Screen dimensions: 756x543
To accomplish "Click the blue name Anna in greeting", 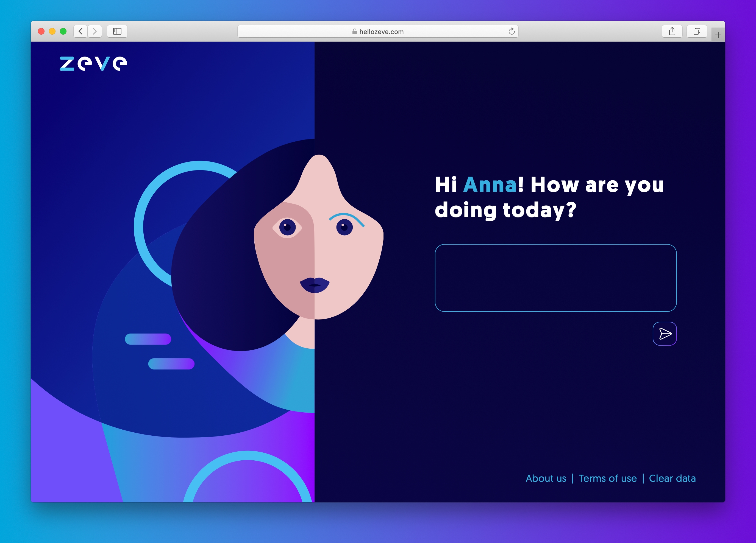I will click(490, 184).
